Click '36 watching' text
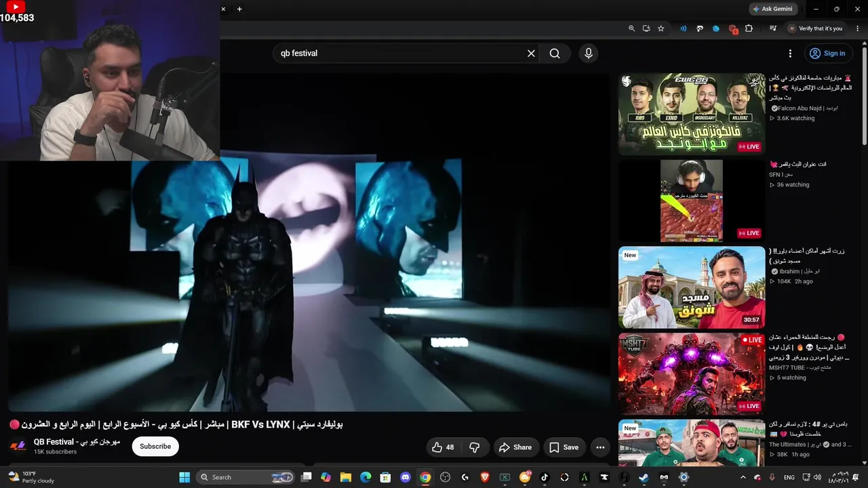The width and height of the screenshot is (868, 488). coord(793,185)
